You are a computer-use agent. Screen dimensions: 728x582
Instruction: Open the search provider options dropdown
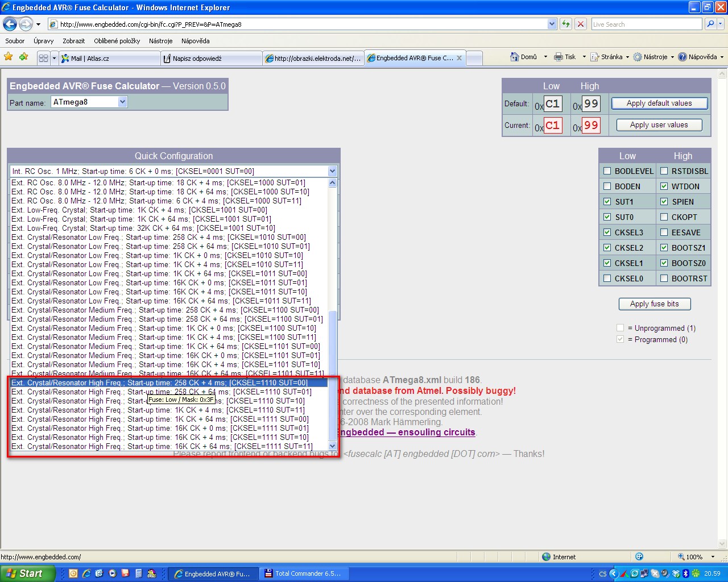coord(721,24)
